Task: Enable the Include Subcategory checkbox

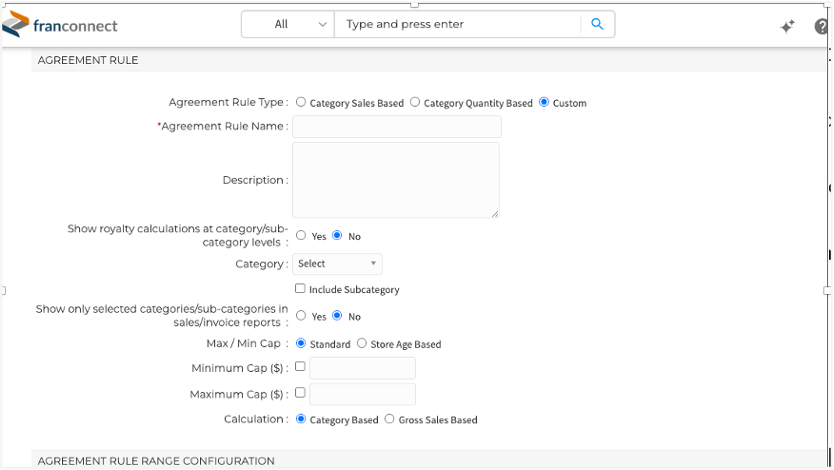Action: (300, 288)
